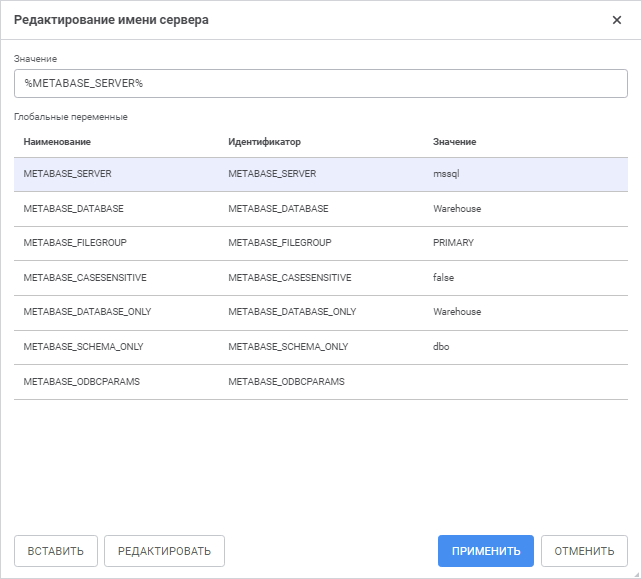
Task: Click the mssql value cell
Action: 446,174
